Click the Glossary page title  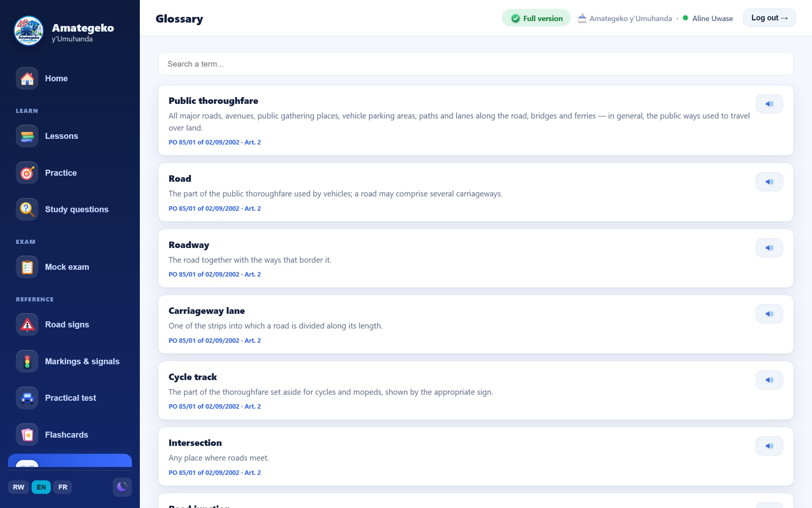click(179, 19)
